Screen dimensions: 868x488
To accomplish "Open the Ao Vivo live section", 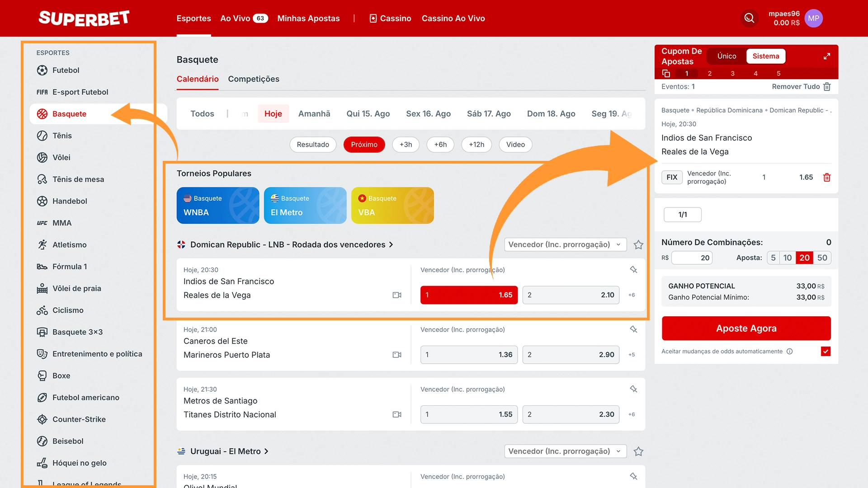I will click(244, 18).
